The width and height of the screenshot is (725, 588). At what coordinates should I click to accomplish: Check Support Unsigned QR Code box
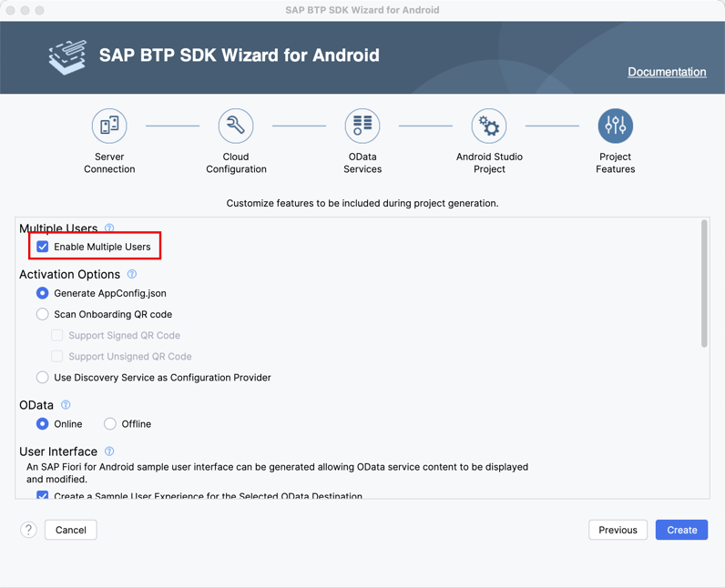click(x=56, y=356)
